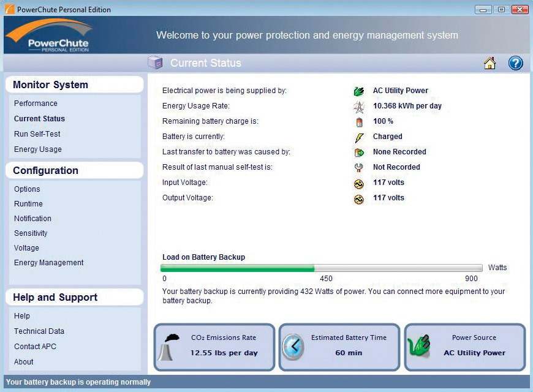Click the 'Not Recorded' self-test result

(396, 167)
